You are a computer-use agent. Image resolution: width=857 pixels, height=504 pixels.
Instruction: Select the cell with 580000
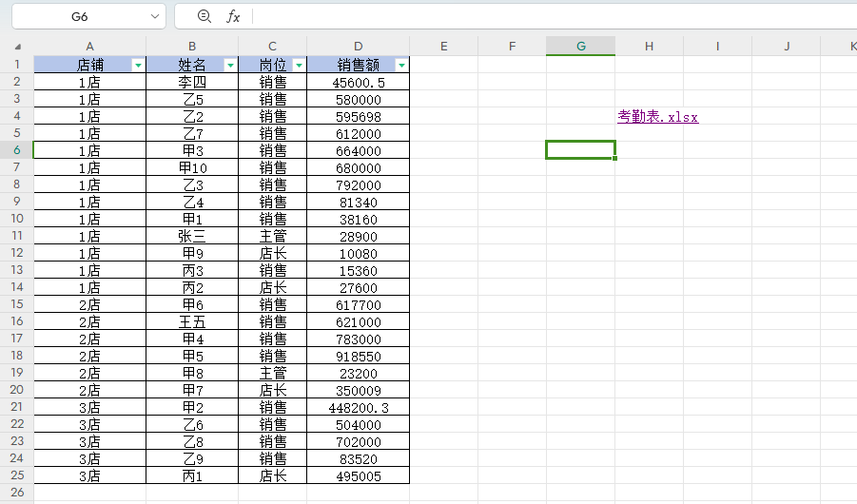pyautogui.click(x=358, y=100)
